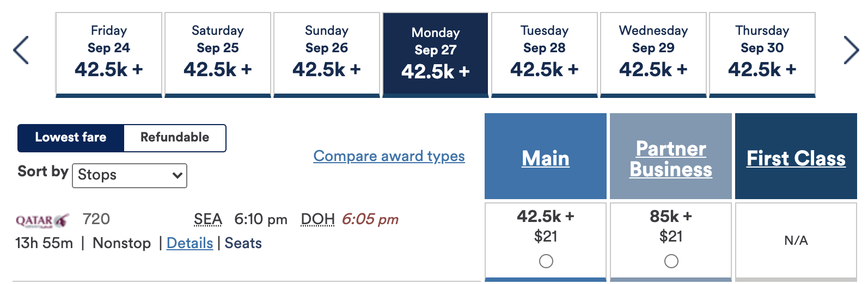Choose the Wednesday Sep 29 date tab
This screenshot has height=284, width=868.
(653, 54)
